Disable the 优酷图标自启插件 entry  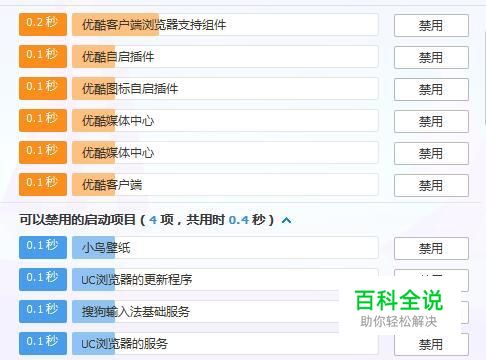[431, 89]
